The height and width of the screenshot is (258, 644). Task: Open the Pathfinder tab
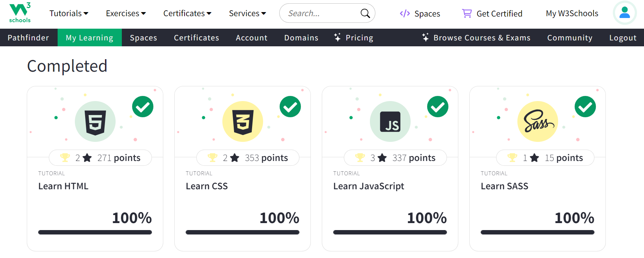(28, 37)
